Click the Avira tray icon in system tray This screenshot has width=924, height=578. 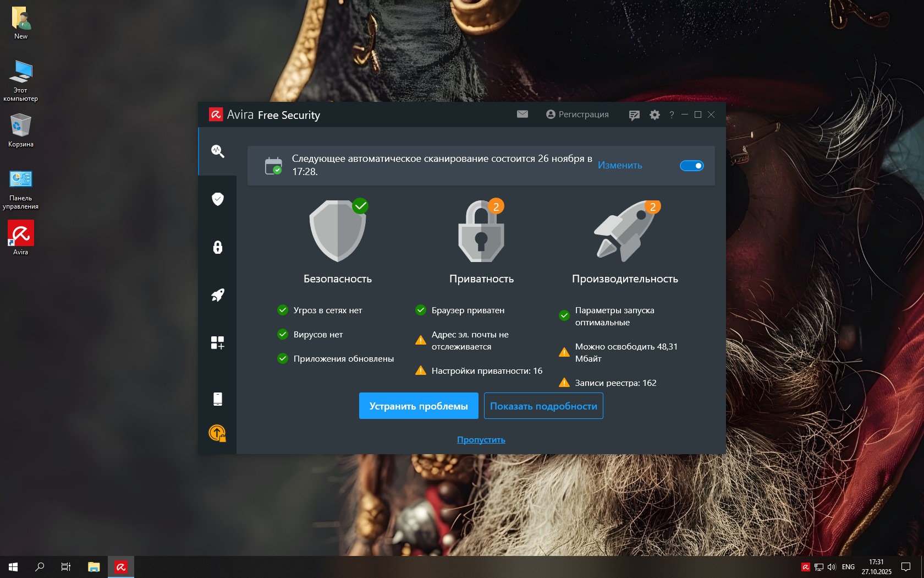(x=806, y=567)
